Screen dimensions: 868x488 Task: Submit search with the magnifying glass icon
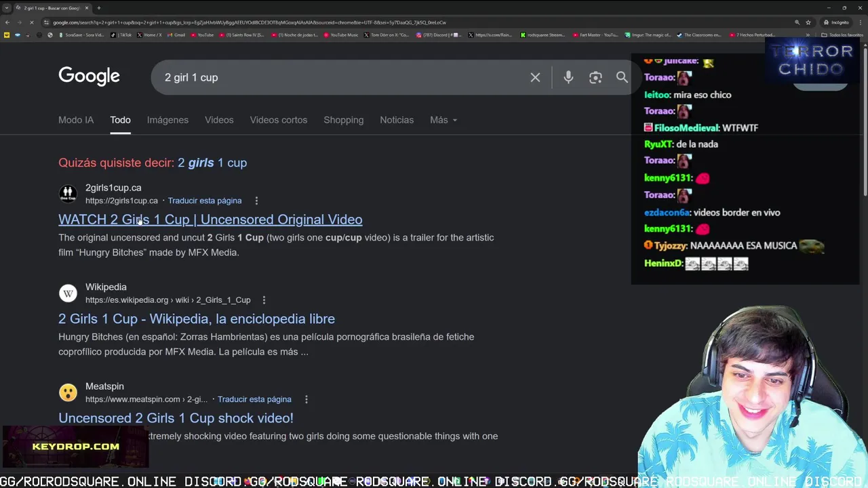pyautogui.click(x=622, y=77)
